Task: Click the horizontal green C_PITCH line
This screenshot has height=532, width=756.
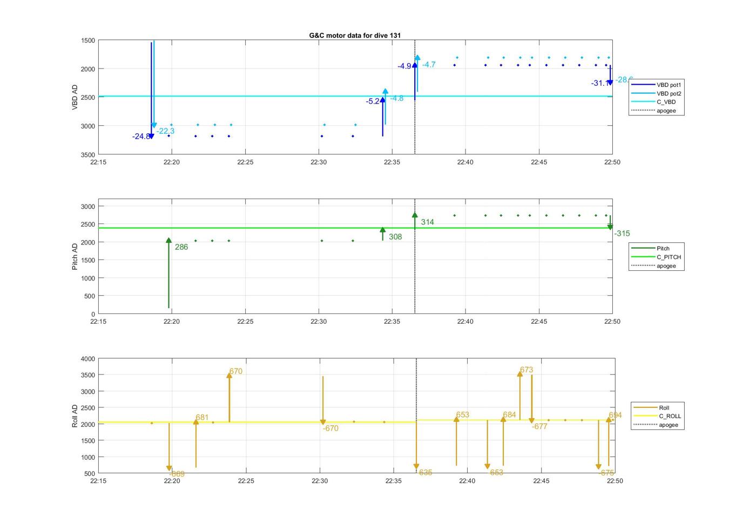Action: pos(355,228)
